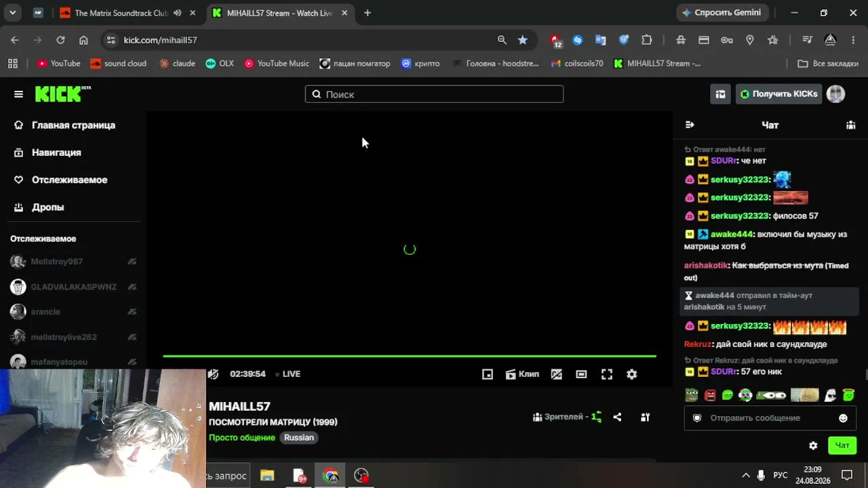Viewport: 868px width, 488px height.
Task: Send message with green Чат button
Action: [x=842, y=445]
